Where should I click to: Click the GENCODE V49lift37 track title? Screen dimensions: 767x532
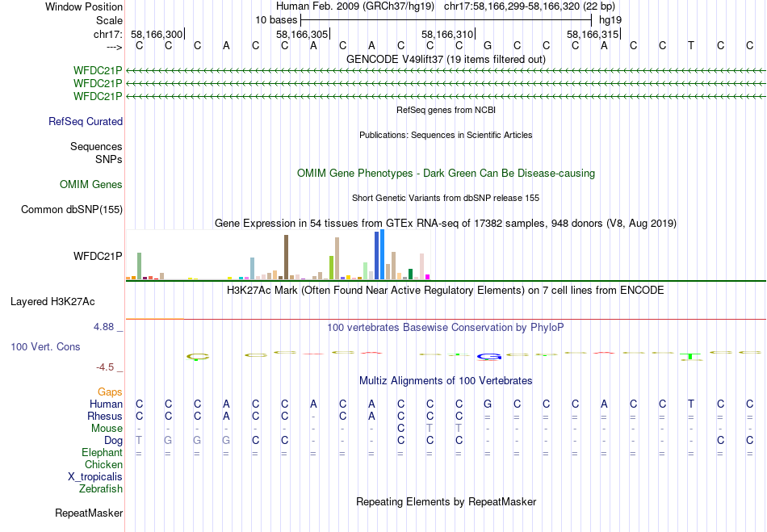click(x=446, y=60)
